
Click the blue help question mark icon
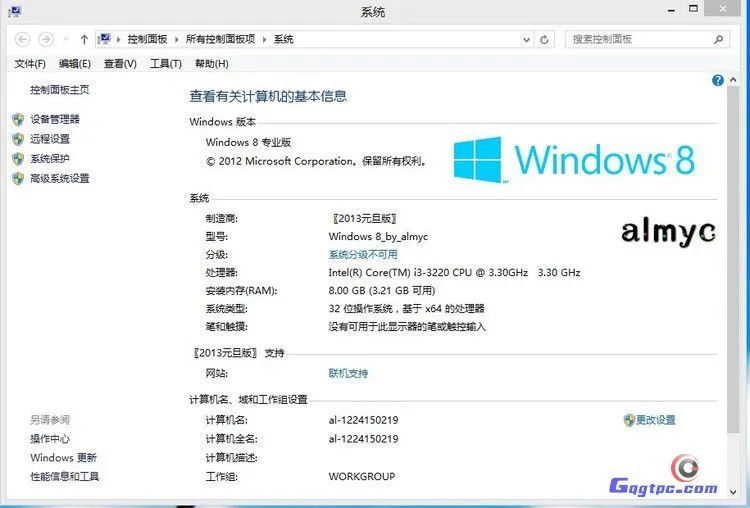717,80
